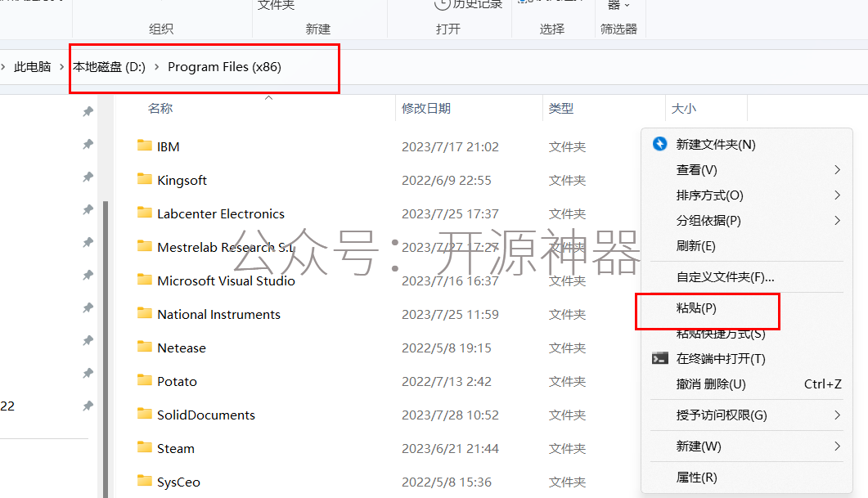Click the 历史记录 ribbon button
Image resolution: width=868 pixels, height=498 pixels.
click(469, 4)
